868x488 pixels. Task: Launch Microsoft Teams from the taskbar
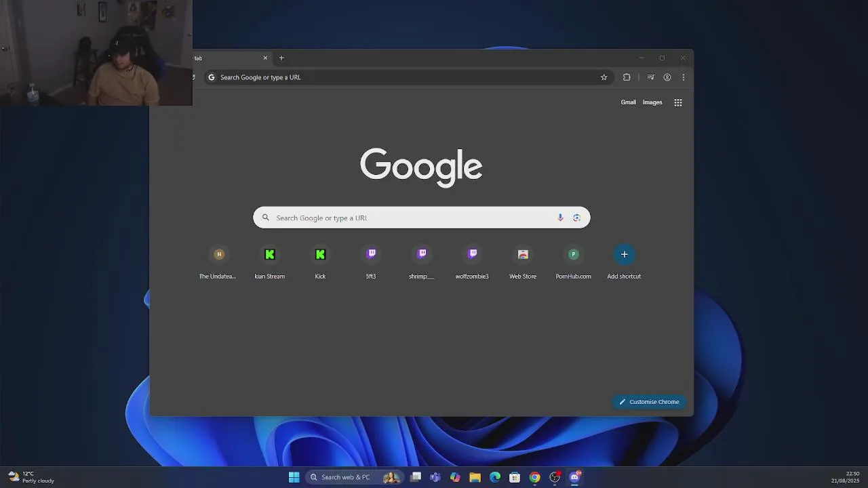coord(435,477)
